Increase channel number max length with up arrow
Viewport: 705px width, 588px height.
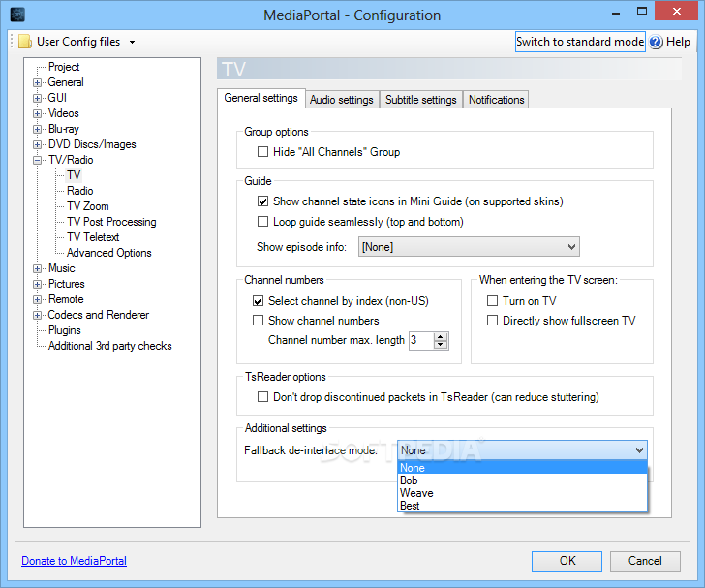(441, 336)
